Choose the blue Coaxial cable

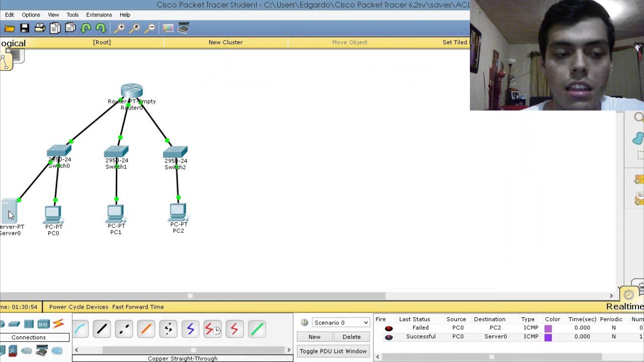click(190, 329)
